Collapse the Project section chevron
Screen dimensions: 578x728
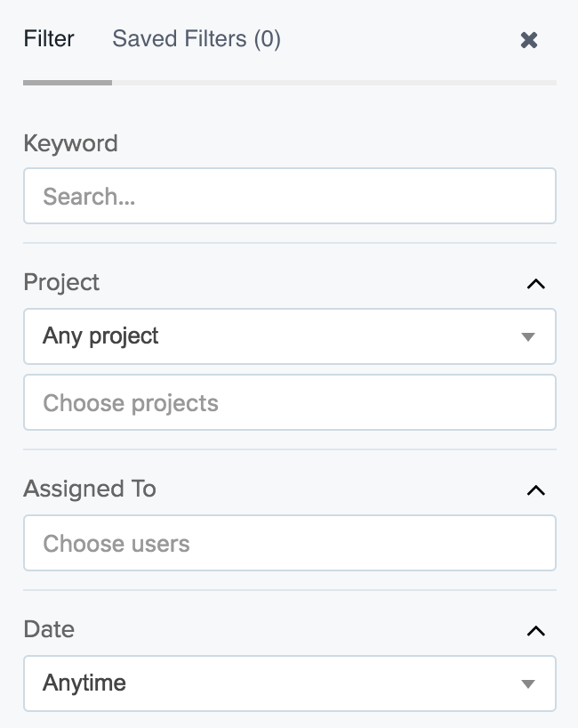[535, 284]
